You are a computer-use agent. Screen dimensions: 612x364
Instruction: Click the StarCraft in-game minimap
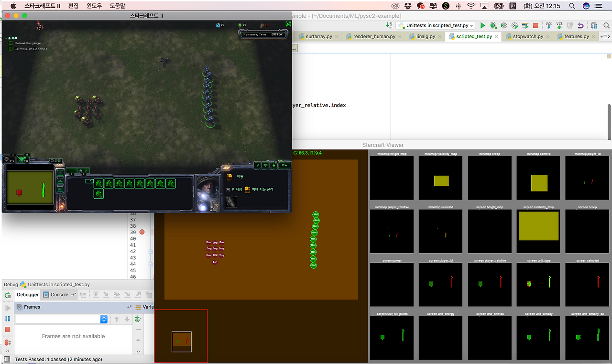(x=30, y=188)
